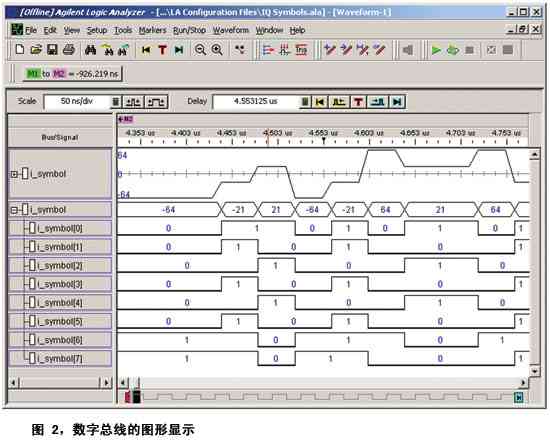Expand the top i_symbol bus chart row
The width and height of the screenshot is (550, 446).
click(x=14, y=174)
